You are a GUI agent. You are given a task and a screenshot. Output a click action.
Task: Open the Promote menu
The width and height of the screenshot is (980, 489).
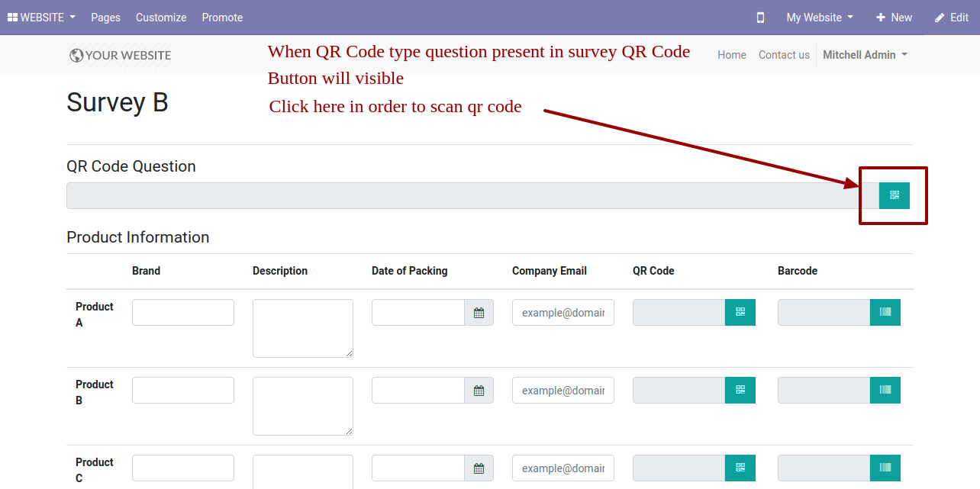coord(222,18)
